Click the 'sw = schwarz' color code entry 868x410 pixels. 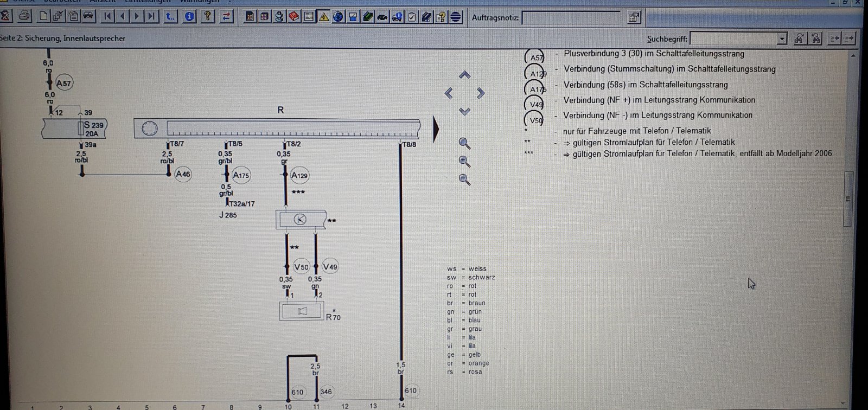tap(471, 277)
